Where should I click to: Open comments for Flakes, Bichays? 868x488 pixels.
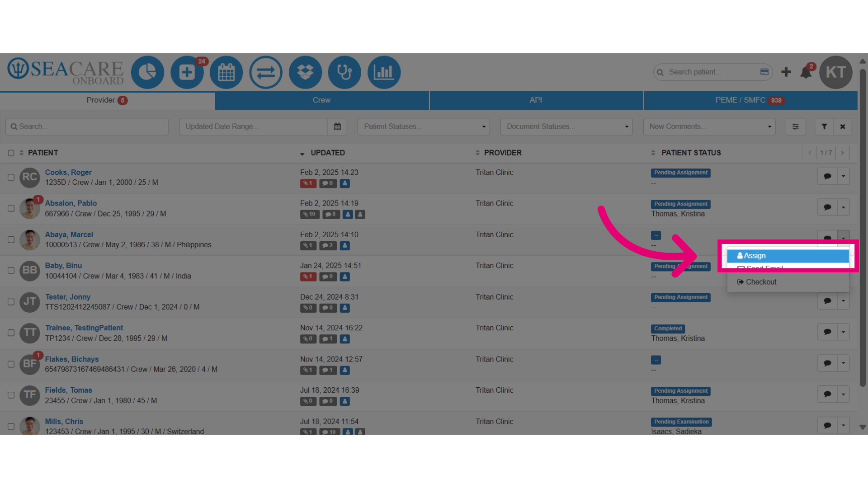click(x=827, y=363)
